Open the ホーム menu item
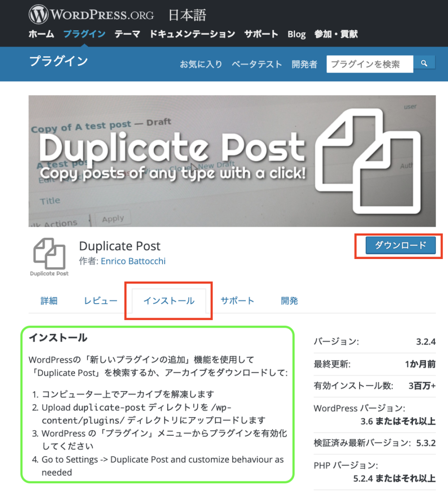The height and width of the screenshot is (492, 448). tap(41, 34)
